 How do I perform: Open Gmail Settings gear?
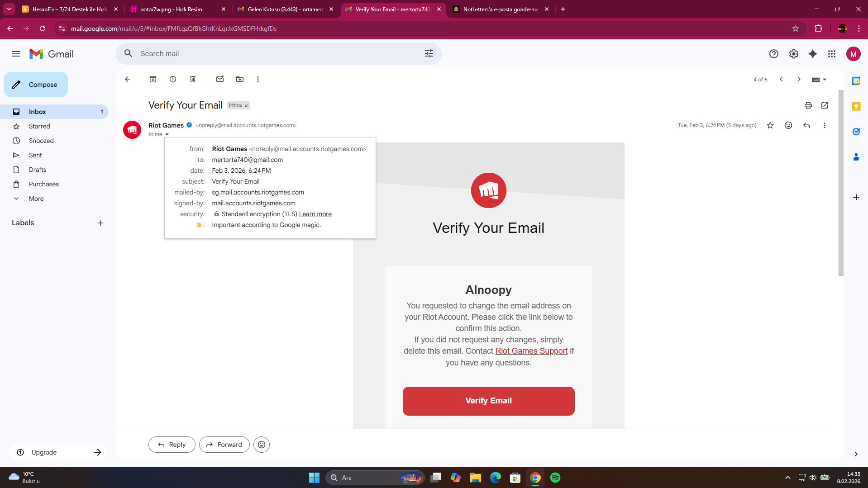pos(794,54)
